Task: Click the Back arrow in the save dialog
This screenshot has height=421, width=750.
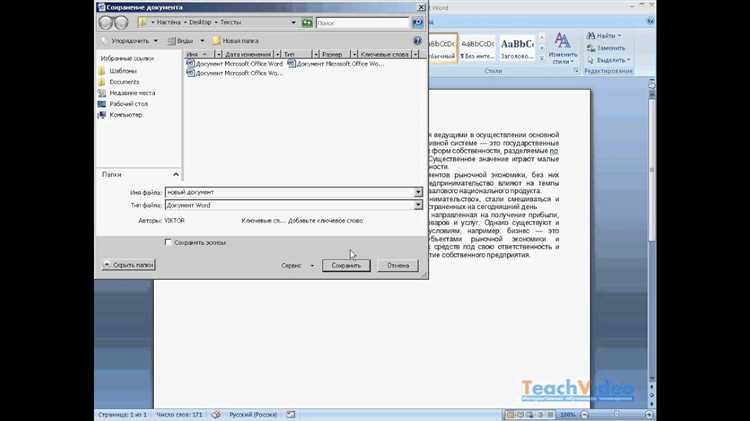Action: tap(106, 22)
